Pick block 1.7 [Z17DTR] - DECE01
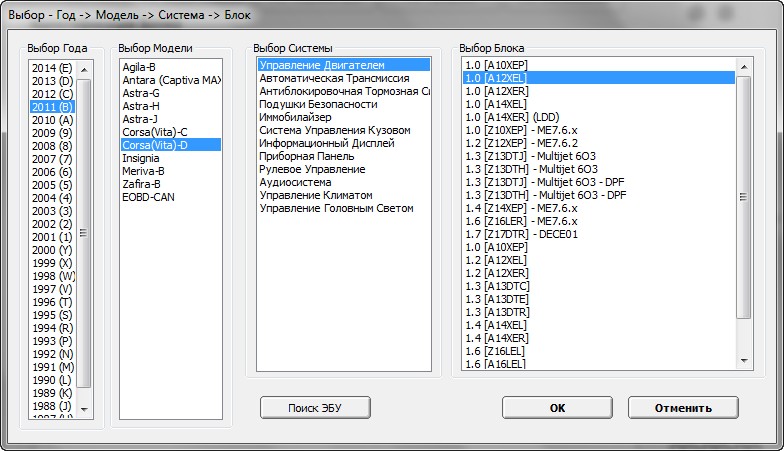Screen dimensions: 784x451 tap(599, 234)
